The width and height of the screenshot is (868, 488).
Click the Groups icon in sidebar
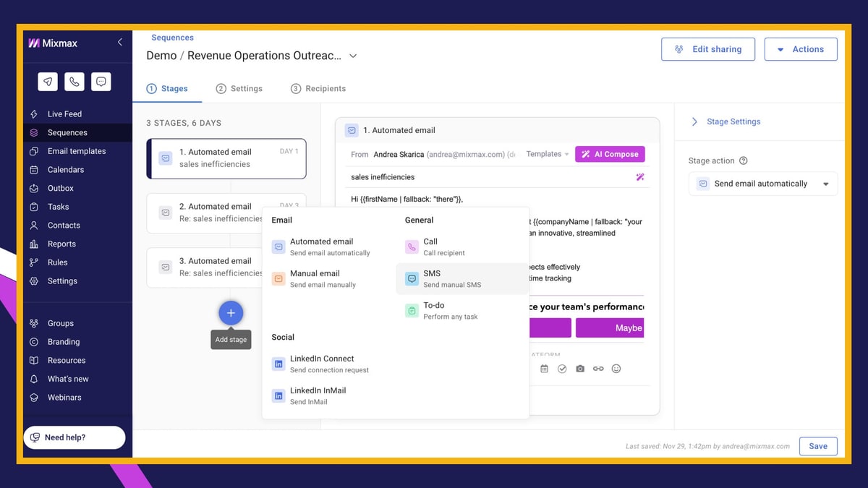pyautogui.click(x=34, y=323)
